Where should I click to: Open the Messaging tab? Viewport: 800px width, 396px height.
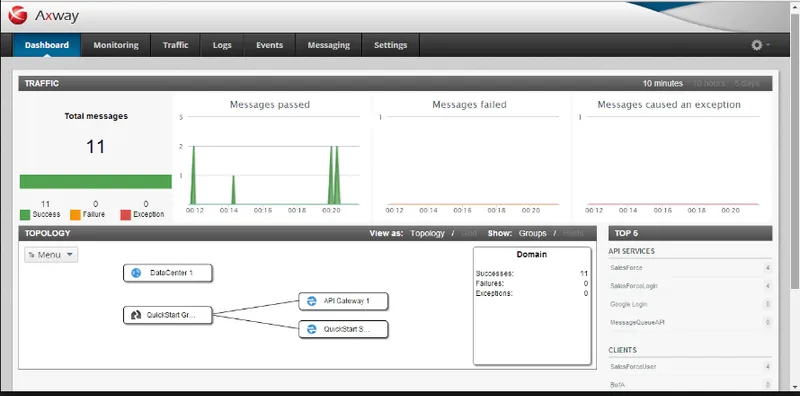(329, 45)
